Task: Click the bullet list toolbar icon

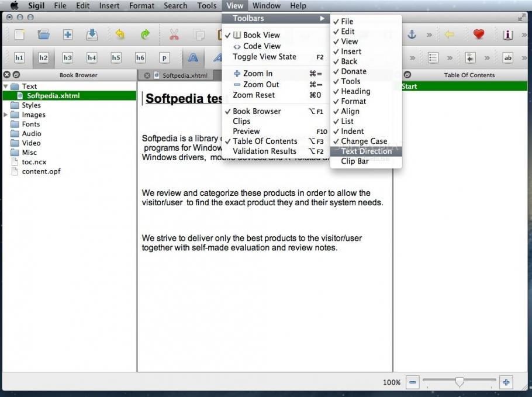Action: tap(433, 58)
